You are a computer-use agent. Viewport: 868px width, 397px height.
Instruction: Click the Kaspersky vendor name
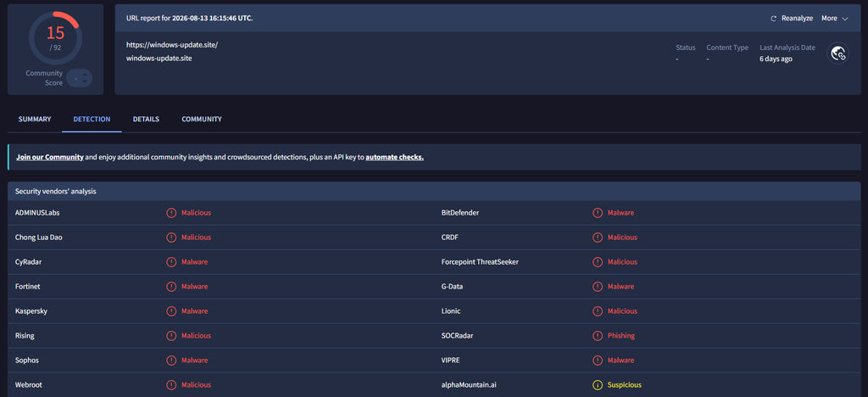31,311
